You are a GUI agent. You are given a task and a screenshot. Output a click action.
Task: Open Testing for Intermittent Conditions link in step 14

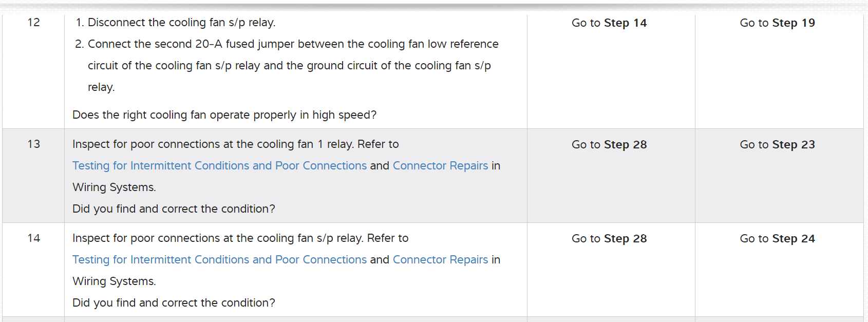[219, 260]
